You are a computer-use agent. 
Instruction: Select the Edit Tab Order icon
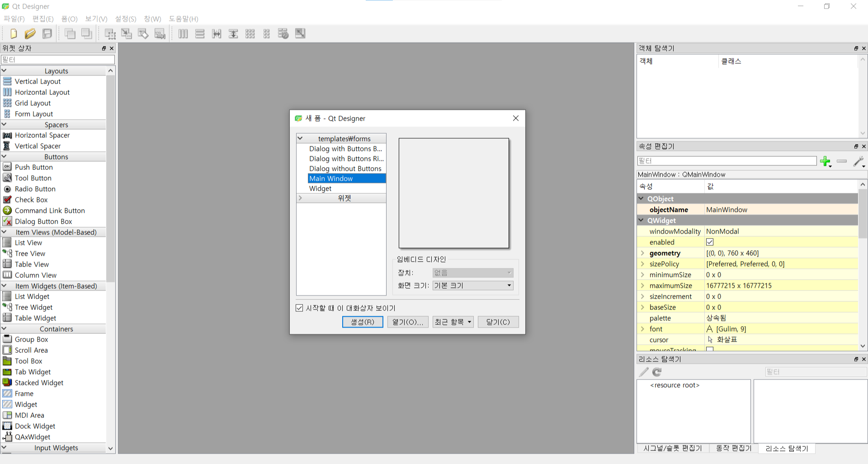click(160, 33)
